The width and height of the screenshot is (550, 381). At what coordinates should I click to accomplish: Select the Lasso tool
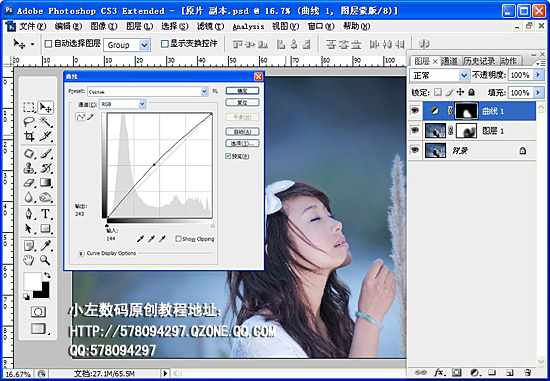(x=29, y=122)
